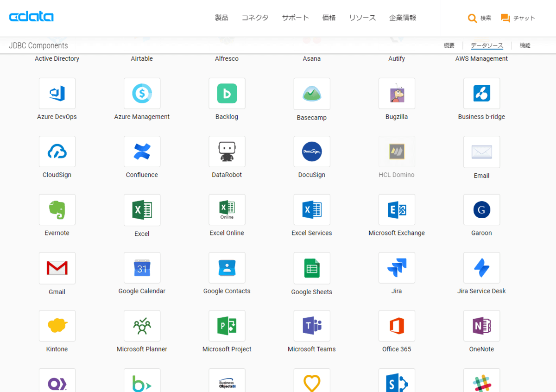Click the Airtable label link

(x=142, y=58)
